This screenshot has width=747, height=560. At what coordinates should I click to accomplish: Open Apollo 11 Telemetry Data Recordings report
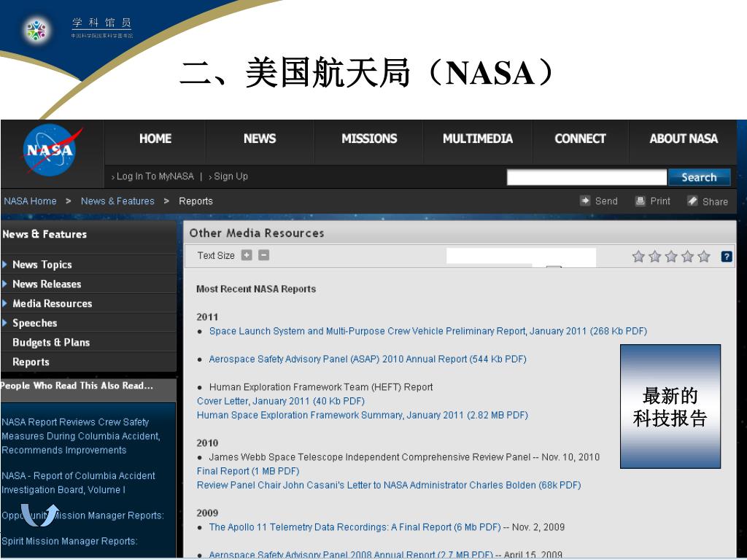point(355,527)
